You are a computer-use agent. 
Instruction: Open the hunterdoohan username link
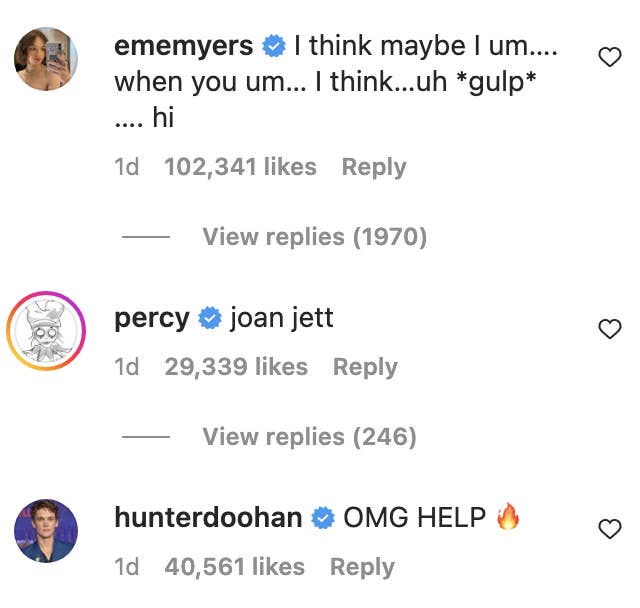(x=208, y=518)
